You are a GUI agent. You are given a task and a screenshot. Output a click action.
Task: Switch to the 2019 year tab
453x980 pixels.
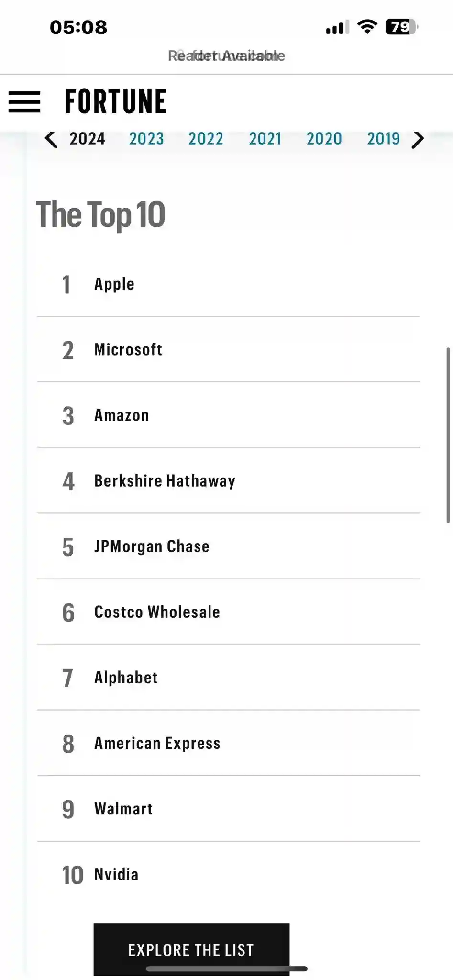pyautogui.click(x=383, y=139)
